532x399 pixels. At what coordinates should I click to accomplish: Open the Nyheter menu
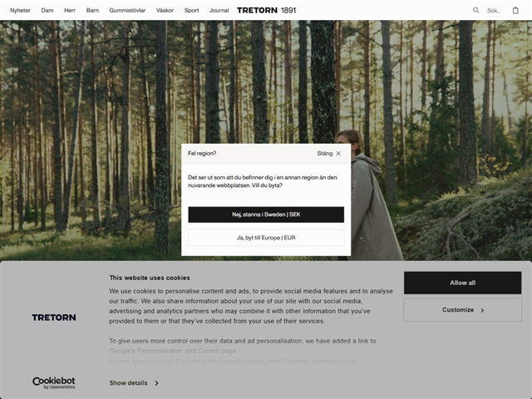pyautogui.click(x=20, y=11)
